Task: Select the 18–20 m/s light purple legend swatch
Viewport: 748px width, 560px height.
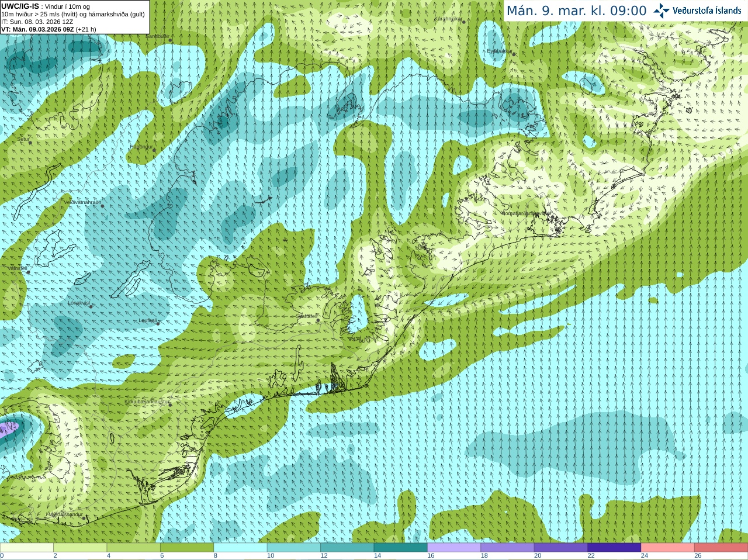Action: (507, 548)
